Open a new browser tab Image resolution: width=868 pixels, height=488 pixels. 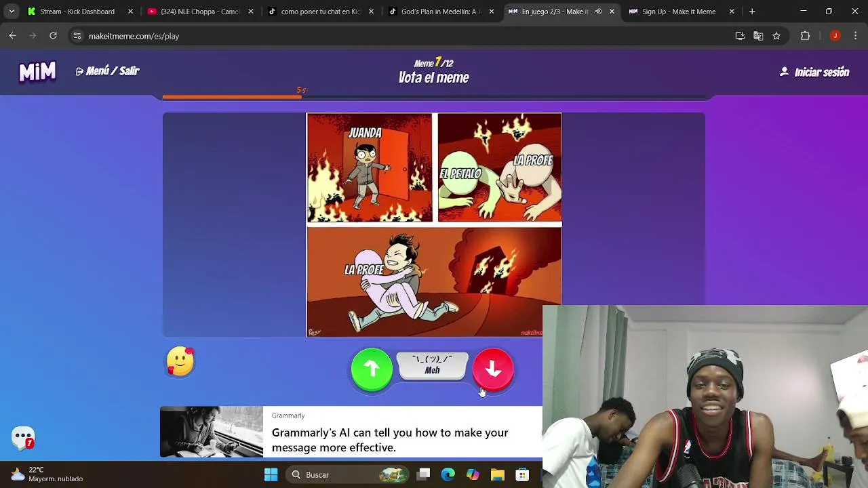tap(752, 12)
